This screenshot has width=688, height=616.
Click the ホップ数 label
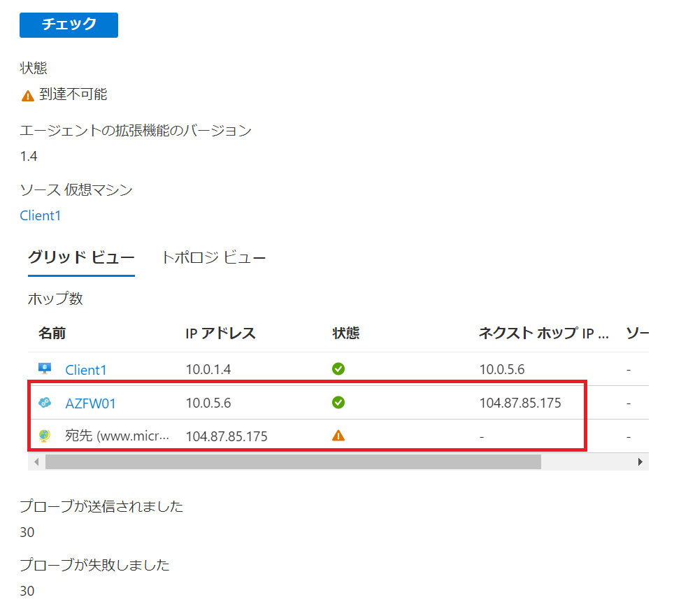[x=55, y=299]
